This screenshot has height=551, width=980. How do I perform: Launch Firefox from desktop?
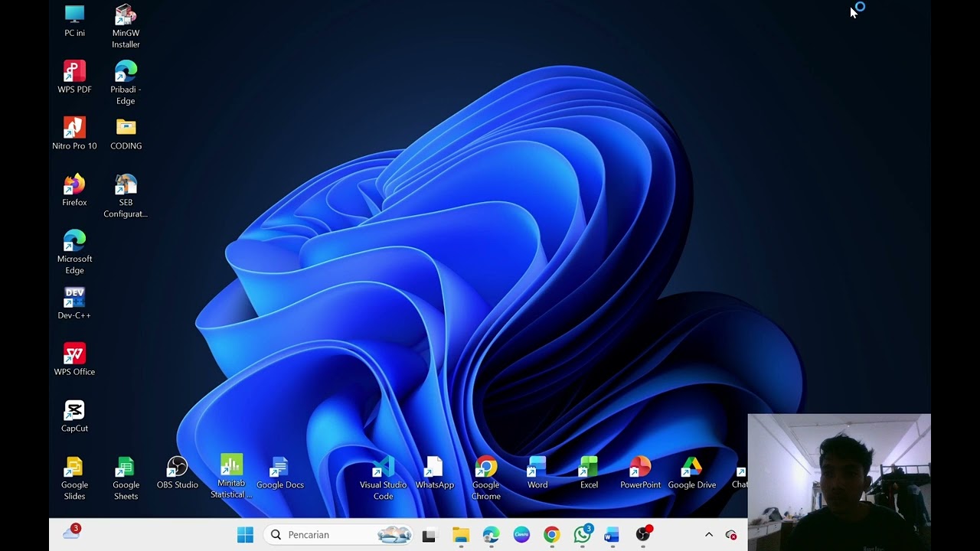pos(74,191)
